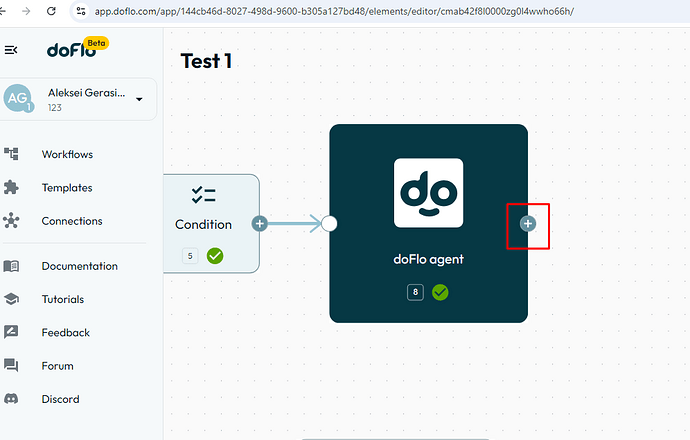Collapse the sidebar menu icon

click(11, 50)
